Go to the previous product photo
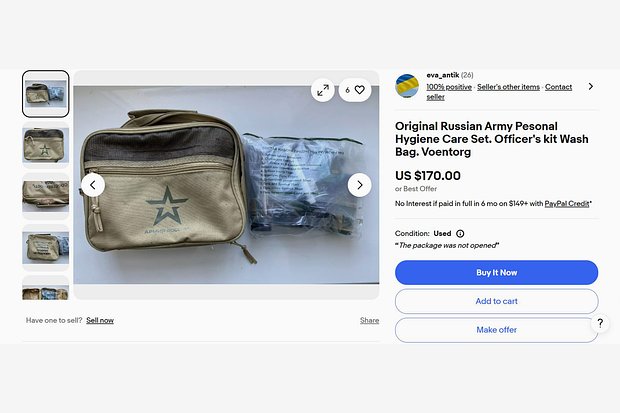Image resolution: width=620 pixels, height=413 pixels. coord(93,185)
